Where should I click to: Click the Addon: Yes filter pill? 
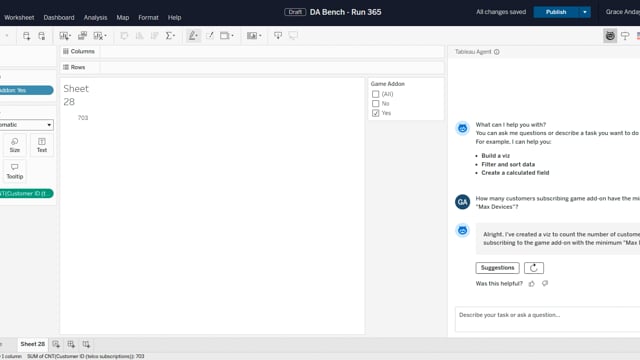coord(26,90)
